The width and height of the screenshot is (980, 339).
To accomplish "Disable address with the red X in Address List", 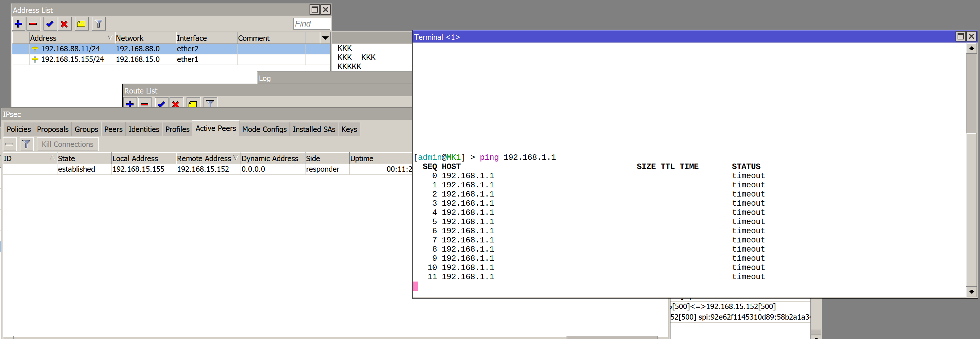I will point(64,24).
